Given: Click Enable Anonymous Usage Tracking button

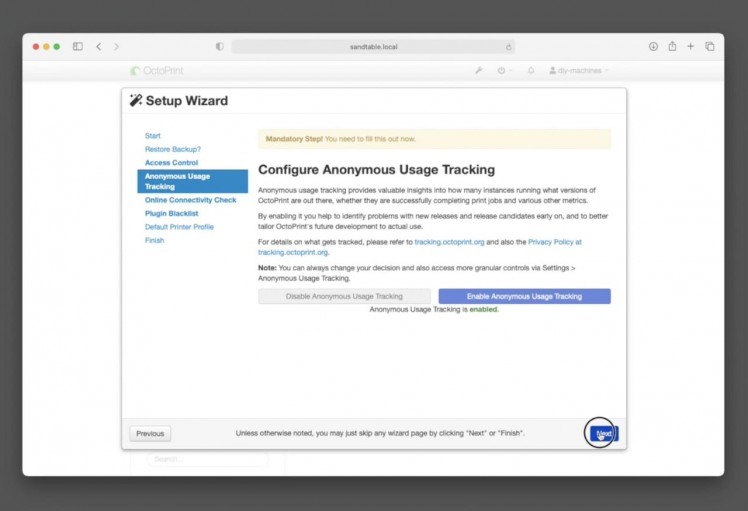Looking at the screenshot, I should [x=524, y=296].
